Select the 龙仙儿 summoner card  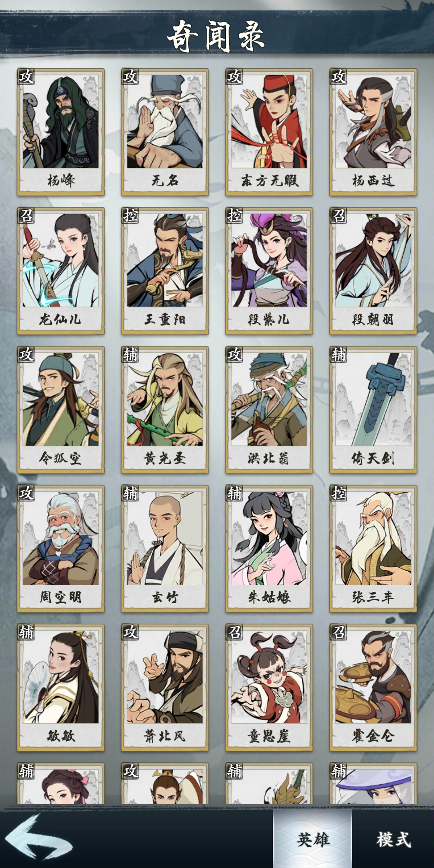click(61, 271)
